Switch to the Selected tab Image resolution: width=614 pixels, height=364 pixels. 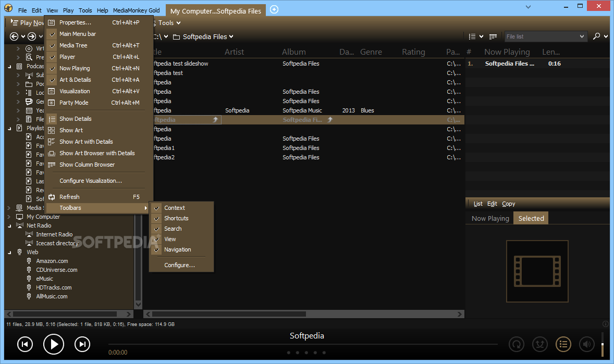click(531, 218)
